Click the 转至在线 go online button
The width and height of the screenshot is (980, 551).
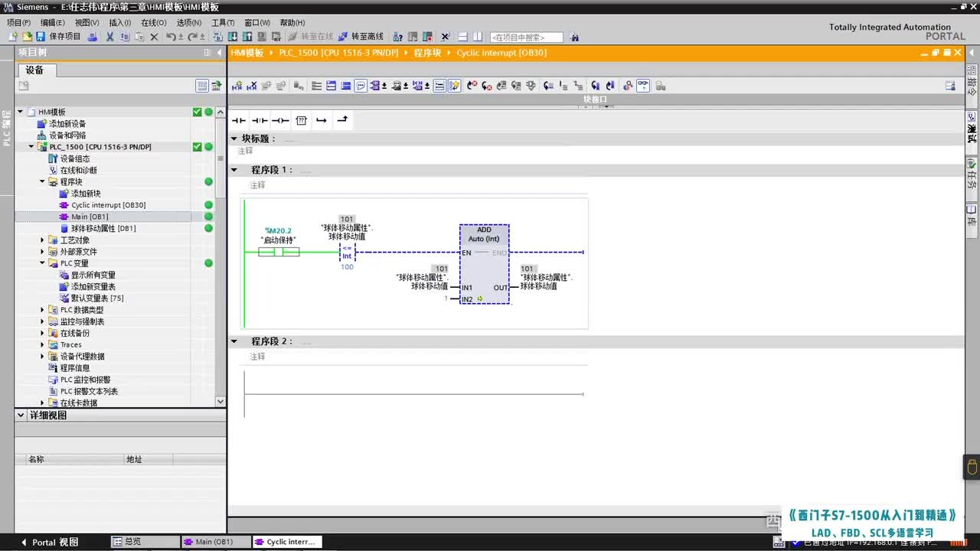[x=311, y=37]
